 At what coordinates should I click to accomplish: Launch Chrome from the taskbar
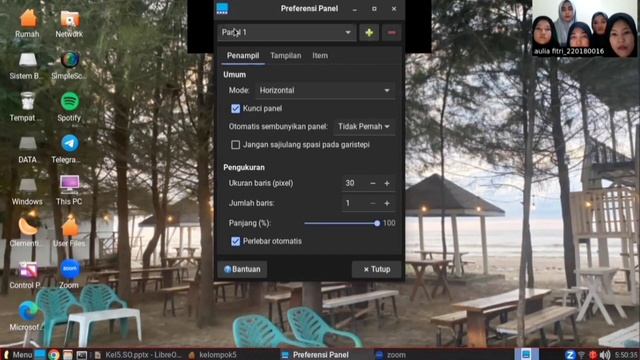[x=53, y=355]
